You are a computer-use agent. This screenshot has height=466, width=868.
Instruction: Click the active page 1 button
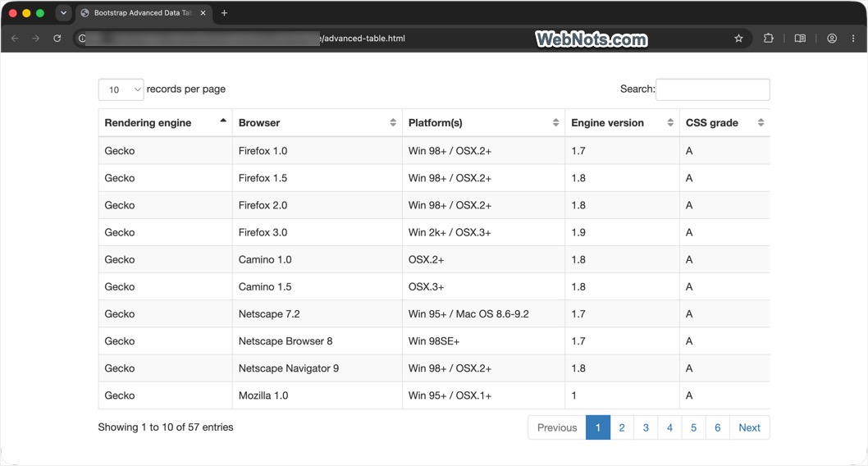coord(598,427)
